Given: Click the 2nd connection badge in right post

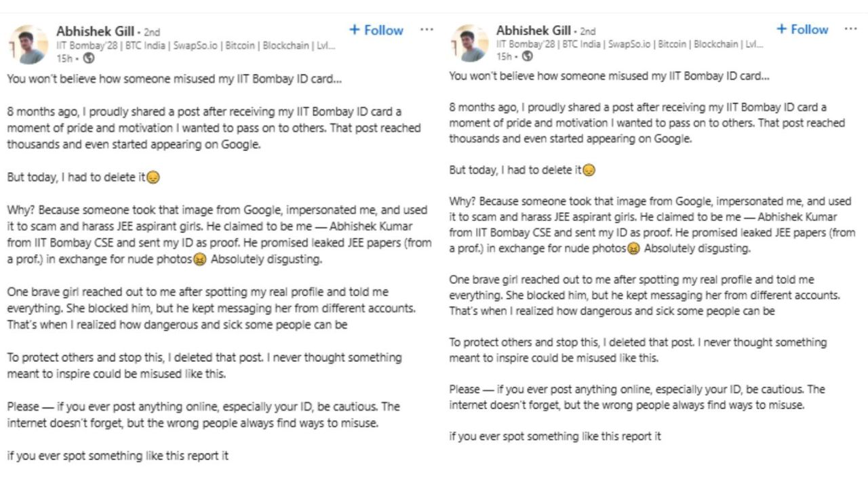Looking at the screenshot, I should pyautogui.click(x=587, y=32).
